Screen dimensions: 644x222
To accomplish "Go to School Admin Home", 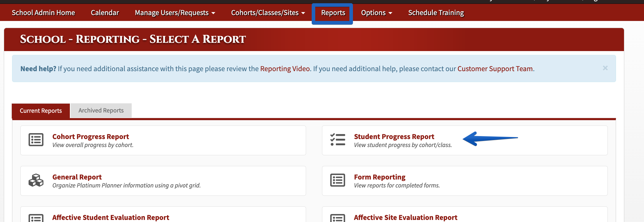I will [43, 13].
